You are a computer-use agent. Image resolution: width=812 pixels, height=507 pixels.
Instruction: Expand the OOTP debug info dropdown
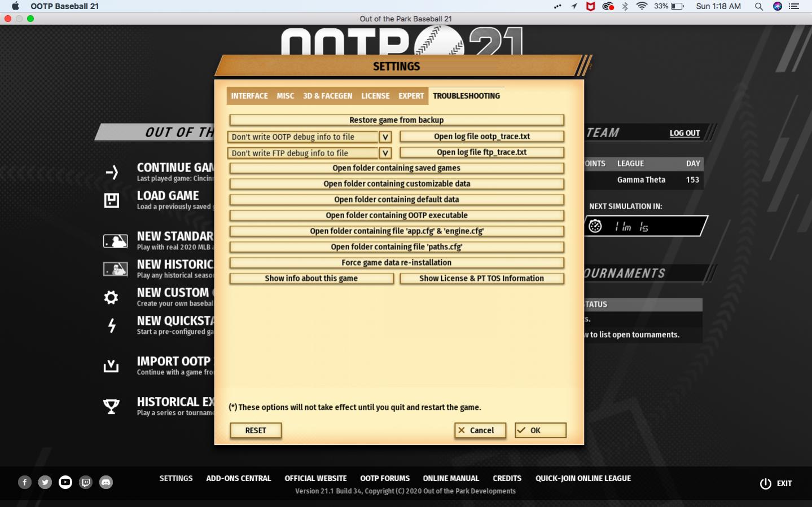pos(385,136)
